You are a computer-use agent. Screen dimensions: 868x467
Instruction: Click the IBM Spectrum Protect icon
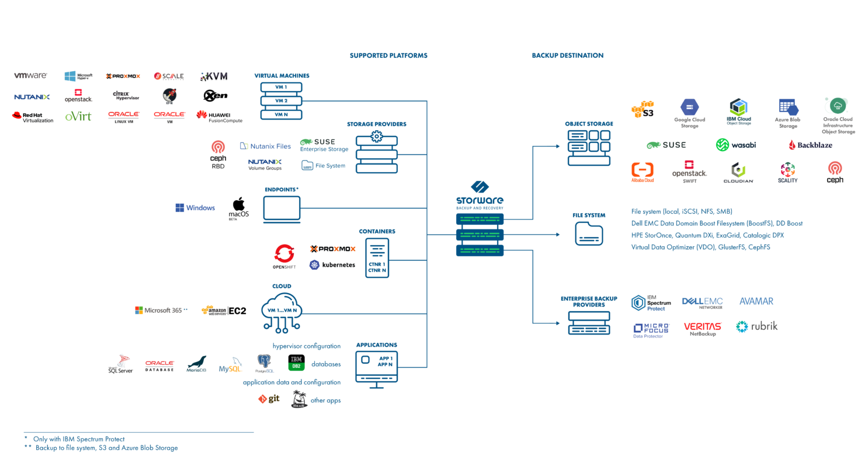tap(651, 303)
